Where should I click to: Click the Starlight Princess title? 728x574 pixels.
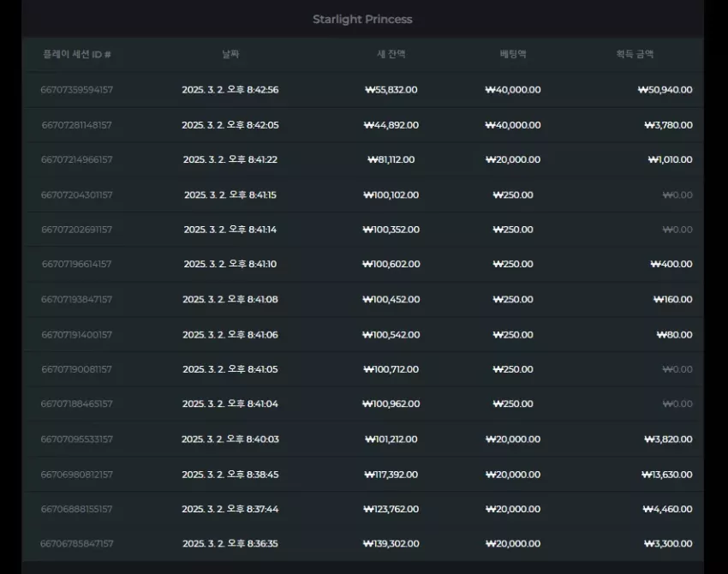(x=362, y=19)
